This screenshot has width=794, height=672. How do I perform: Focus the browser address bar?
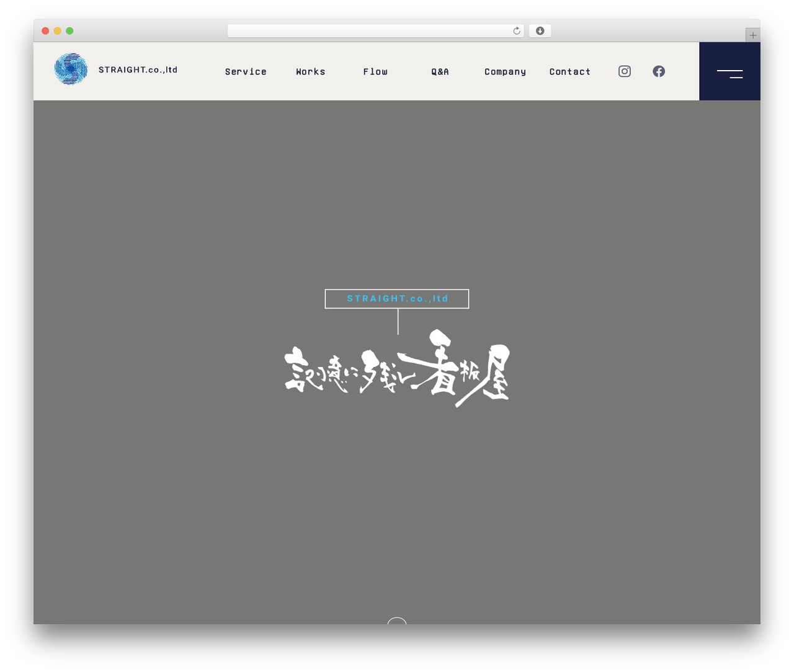coord(376,31)
